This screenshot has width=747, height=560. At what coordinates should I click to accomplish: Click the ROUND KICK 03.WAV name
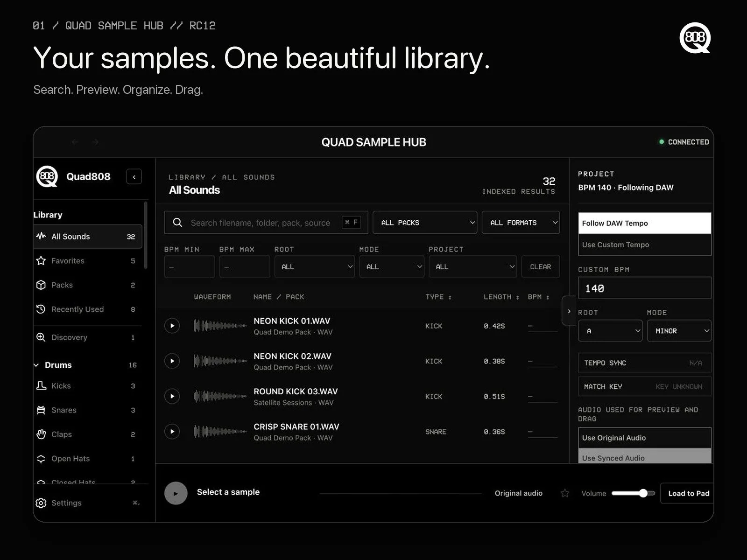pos(296,392)
